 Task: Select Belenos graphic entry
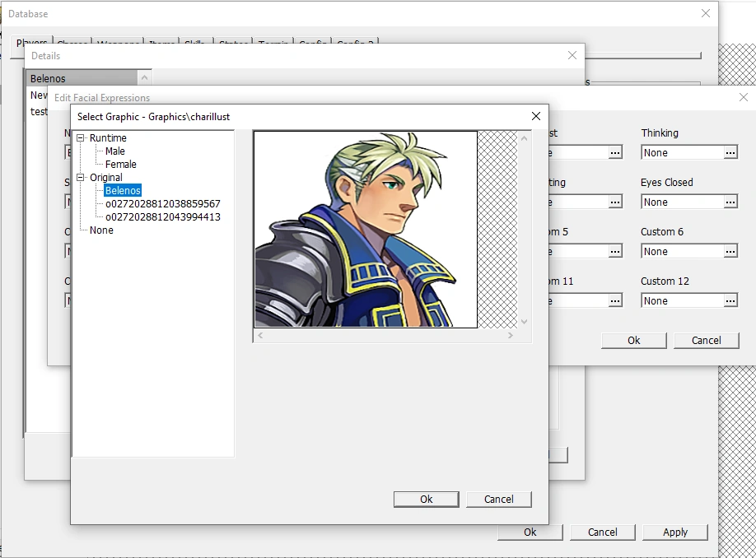coord(123,190)
